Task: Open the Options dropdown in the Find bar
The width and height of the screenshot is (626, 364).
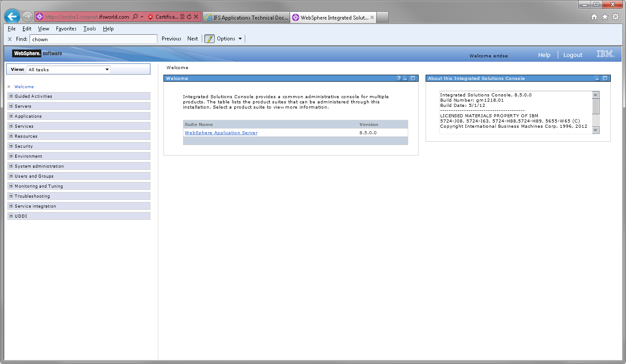Action: coord(240,39)
